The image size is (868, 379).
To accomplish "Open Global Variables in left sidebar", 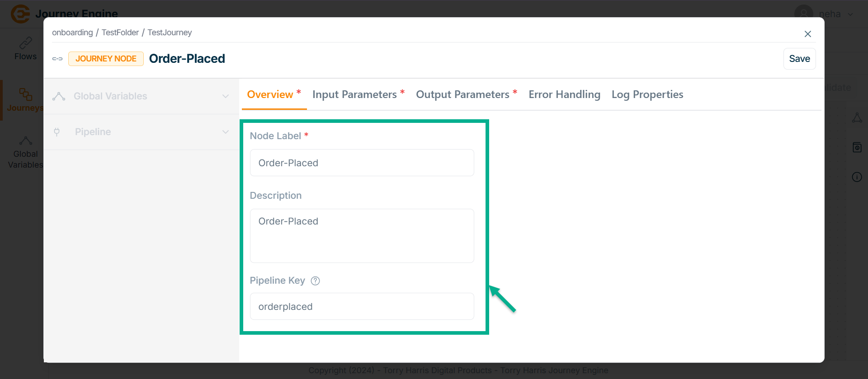I will pyautogui.click(x=25, y=153).
